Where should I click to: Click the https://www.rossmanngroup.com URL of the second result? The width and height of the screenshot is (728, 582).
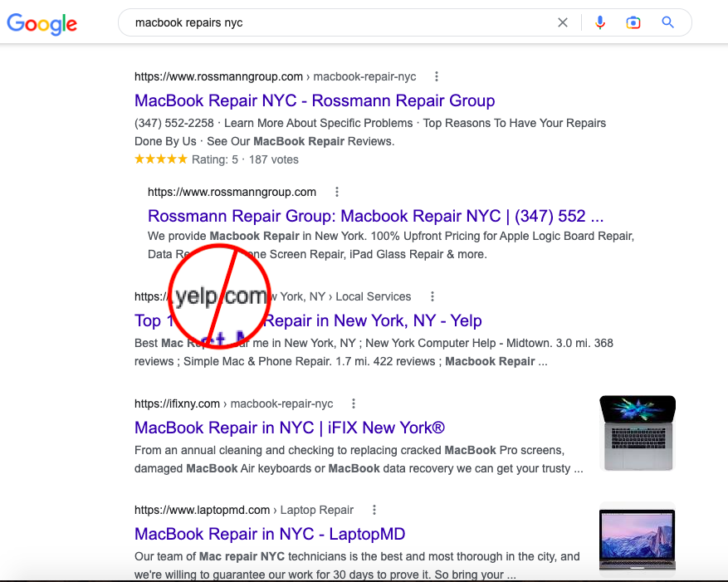point(232,193)
